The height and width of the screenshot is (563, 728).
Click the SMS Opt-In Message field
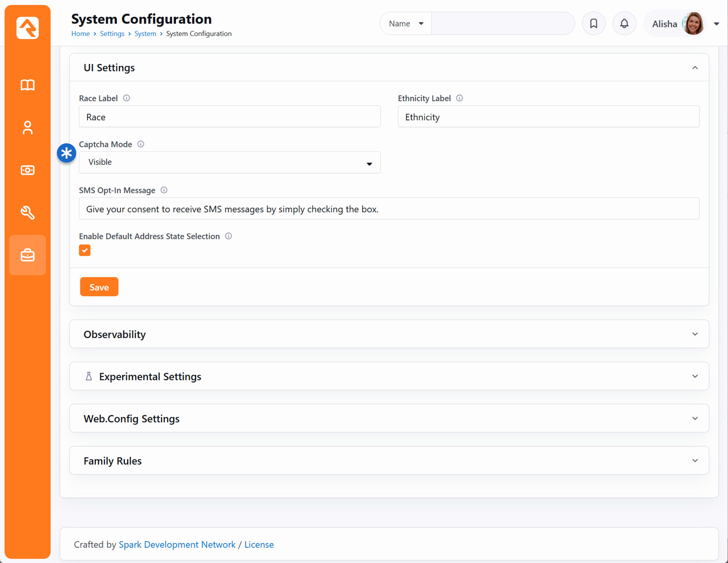389,209
